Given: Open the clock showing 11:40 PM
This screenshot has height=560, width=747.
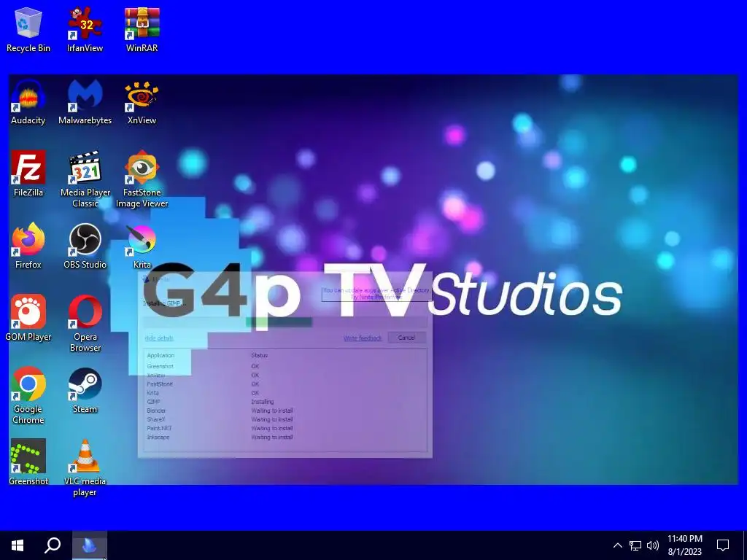Looking at the screenshot, I should pyautogui.click(x=684, y=545).
